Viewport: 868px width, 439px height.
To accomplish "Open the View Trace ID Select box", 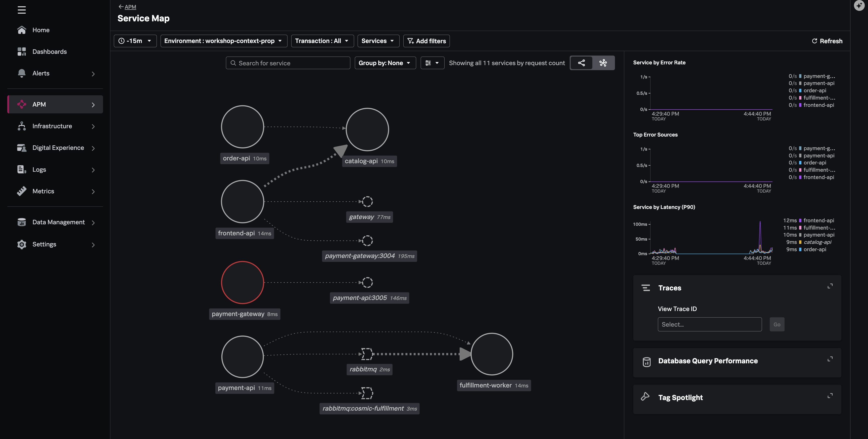I will 710,324.
